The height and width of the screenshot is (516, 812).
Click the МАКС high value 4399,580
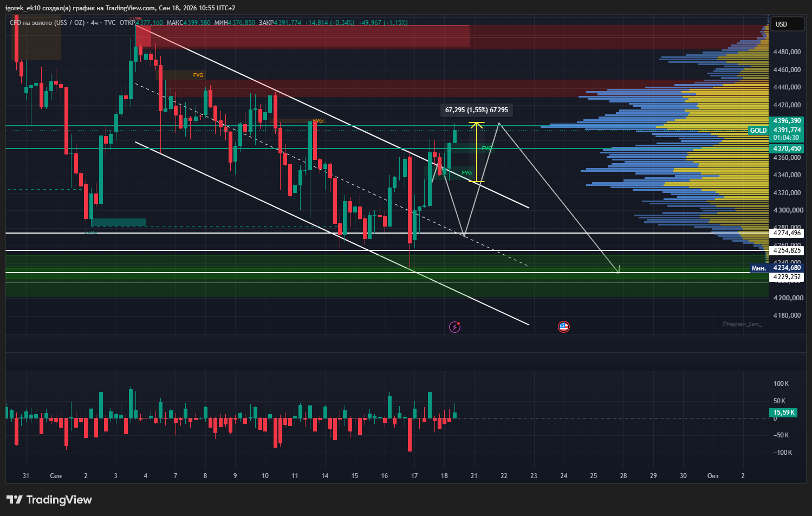tap(197, 23)
